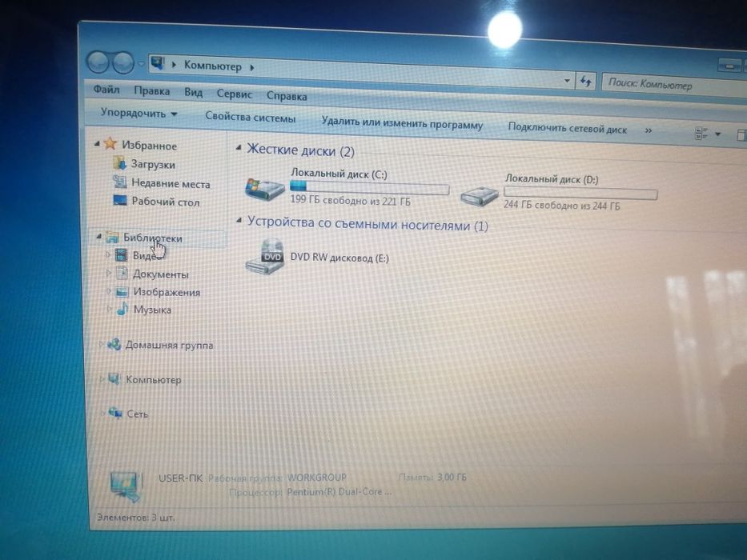Click the D: drive usage bar
The width and height of the screenshot is (747, 560).
(x=580, y=193)
